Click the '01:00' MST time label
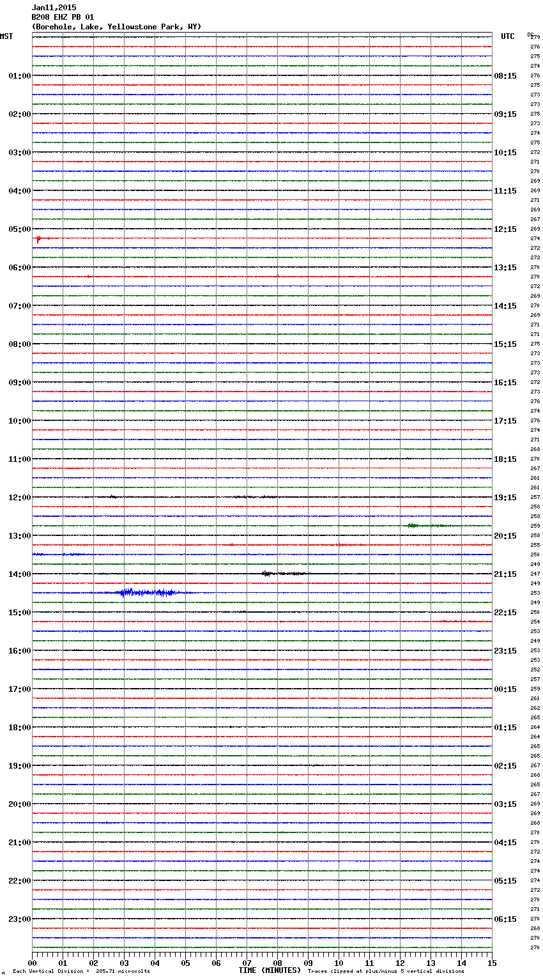The width and height of the screenshot is (543, 980). tap(19, 76)
